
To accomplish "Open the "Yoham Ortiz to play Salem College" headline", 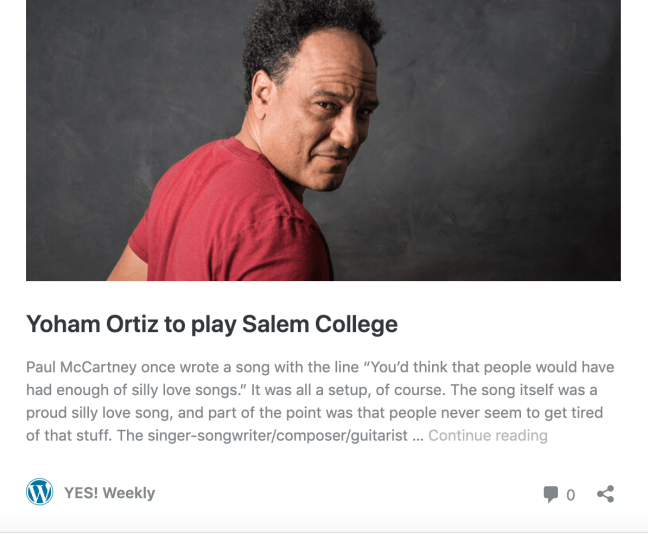I will point(212,324).
